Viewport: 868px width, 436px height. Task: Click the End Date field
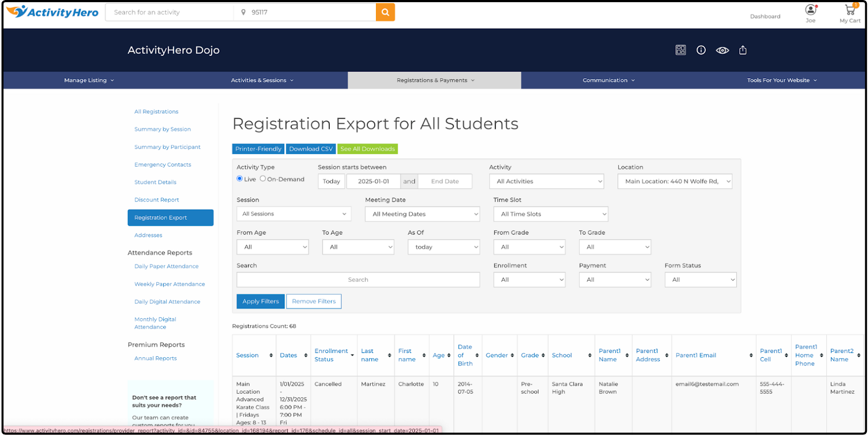coord(445,181)
